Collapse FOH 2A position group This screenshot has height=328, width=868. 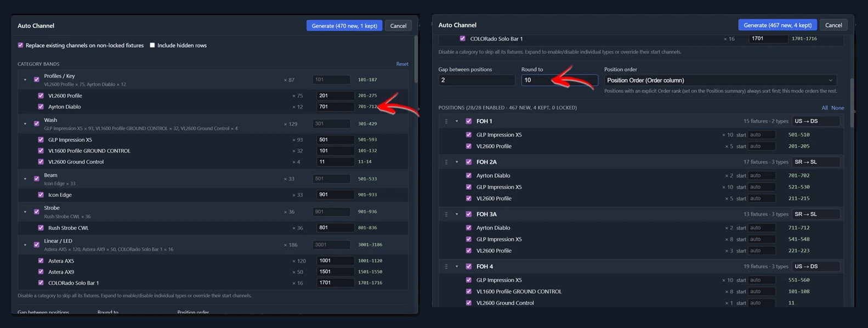click(457, 162)
